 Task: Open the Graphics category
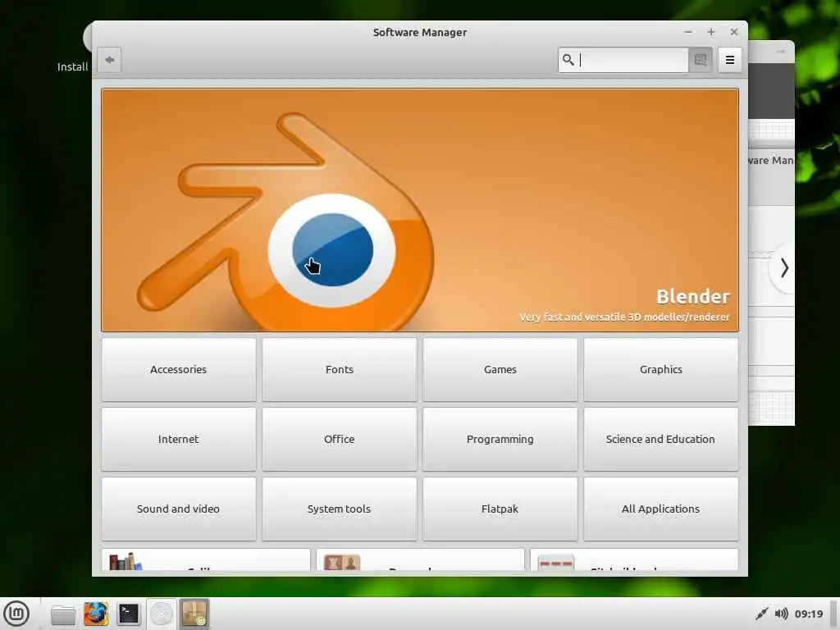(x=660, y=369)
